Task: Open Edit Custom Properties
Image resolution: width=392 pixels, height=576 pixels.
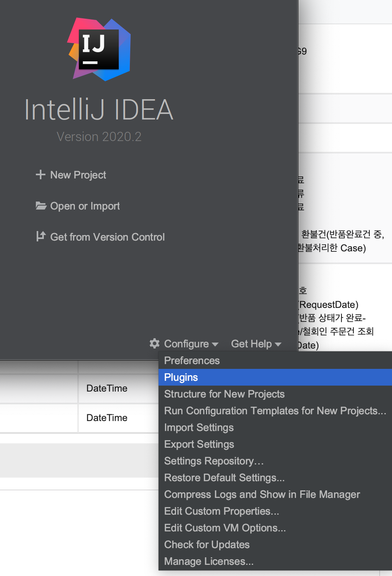Action: pyautogui.click(x=275, y=511)
